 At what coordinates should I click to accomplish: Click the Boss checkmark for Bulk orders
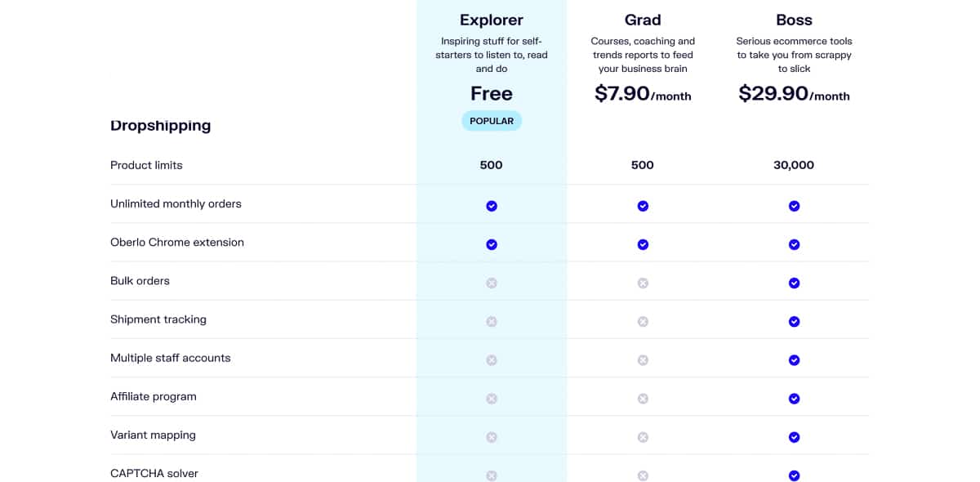794,283
